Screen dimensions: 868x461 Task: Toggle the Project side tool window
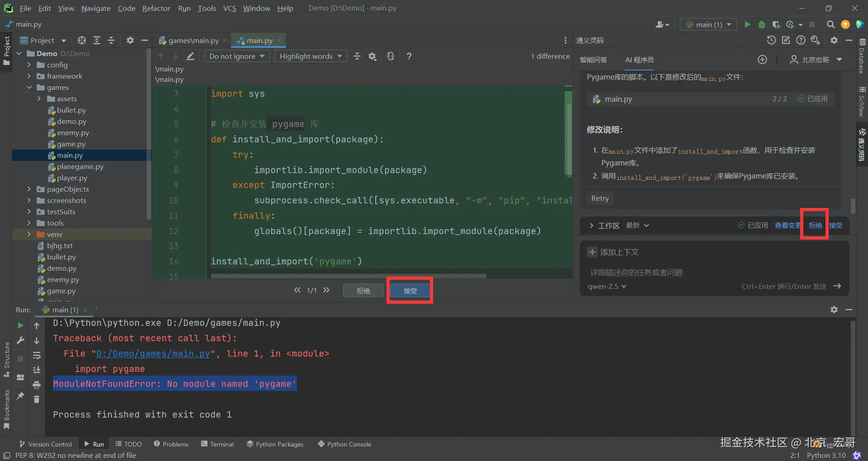(6, 50)
